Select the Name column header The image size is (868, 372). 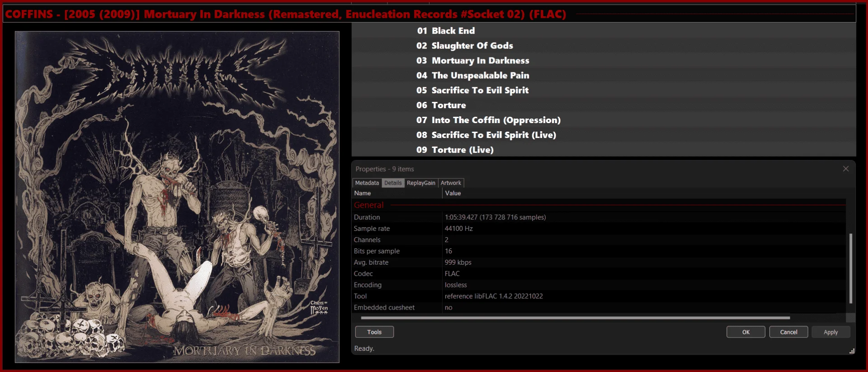coord(397,193)
